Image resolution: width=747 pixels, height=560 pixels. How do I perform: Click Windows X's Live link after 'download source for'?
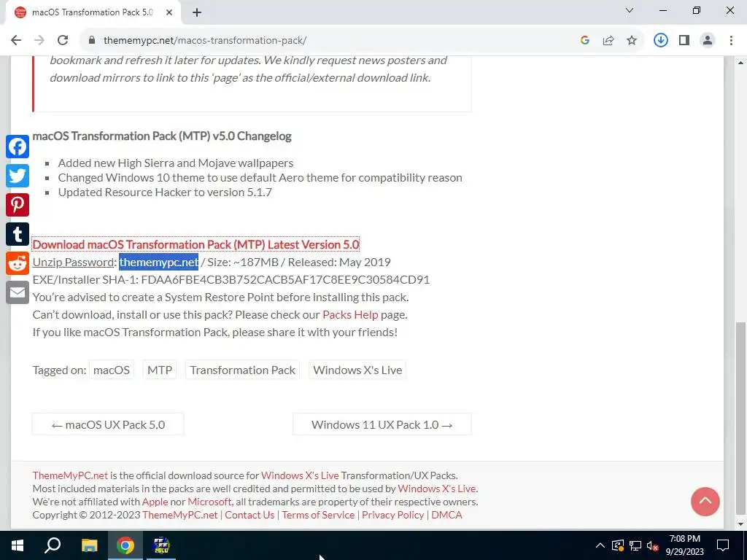click(300, 475)
